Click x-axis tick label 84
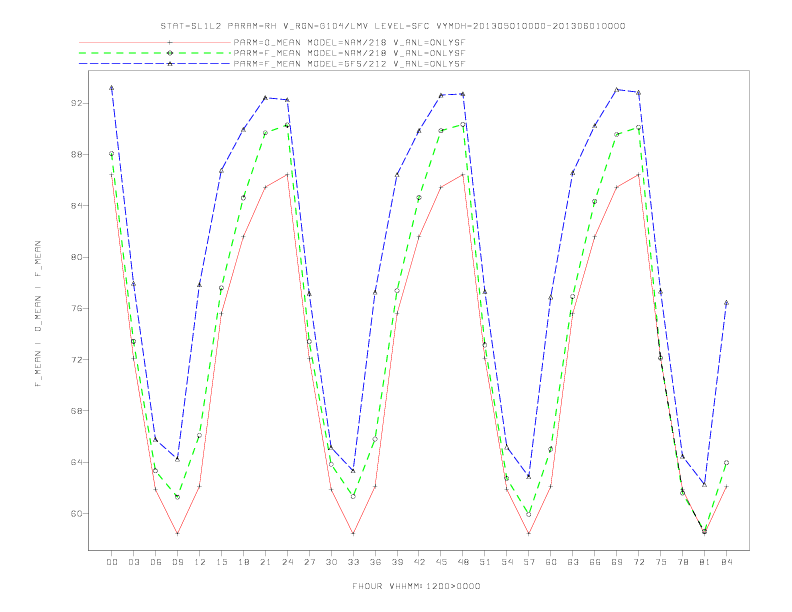The width and height of the screenshot is (792, 612). pos(726,562)
